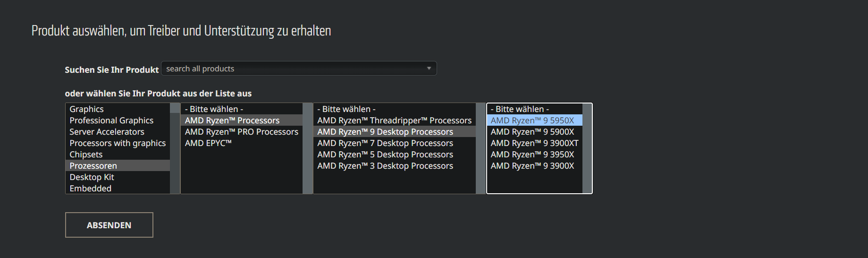
Task: Select Graphics in the category list
Action: click(x=87, y=109)
